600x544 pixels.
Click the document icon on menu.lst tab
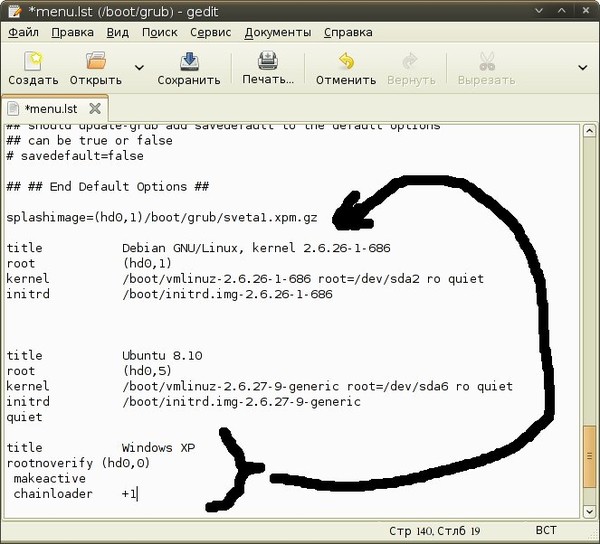(x=13, y=109)
